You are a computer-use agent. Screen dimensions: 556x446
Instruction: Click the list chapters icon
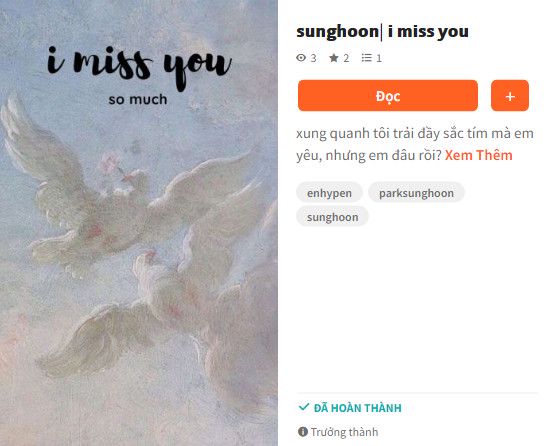click(x=367, y=58)
